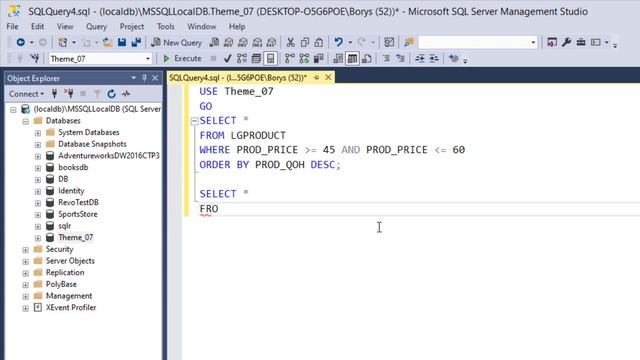Open the Tools menu
Image resolution: width=640 pixels, height=360 pixels.
tap(165, 27)
